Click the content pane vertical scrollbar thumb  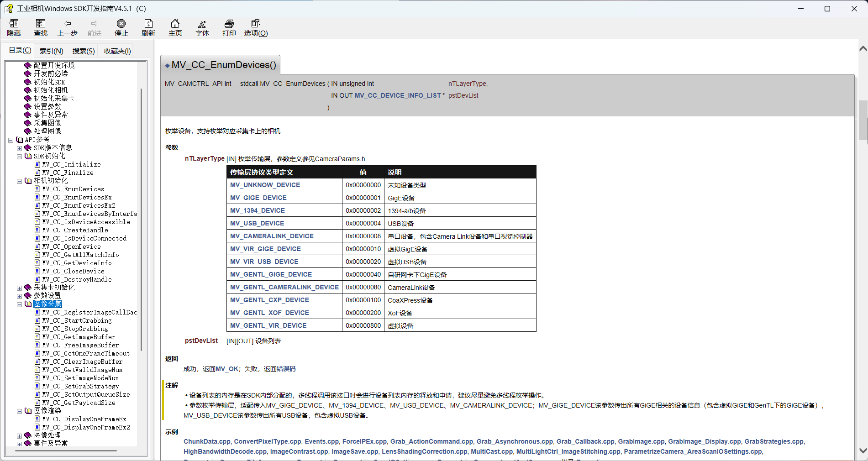click(863, 120)
